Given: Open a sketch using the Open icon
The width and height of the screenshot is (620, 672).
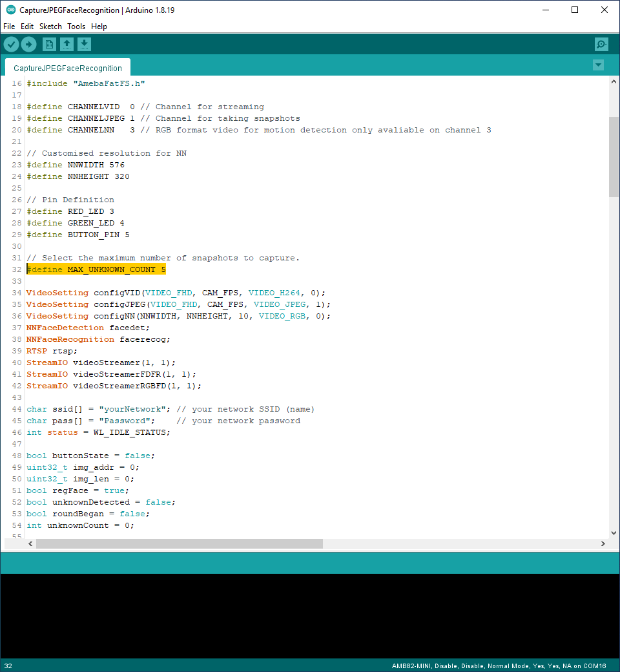Looking at the screenshot, I should pyautogui.click(x=67, y=44).
